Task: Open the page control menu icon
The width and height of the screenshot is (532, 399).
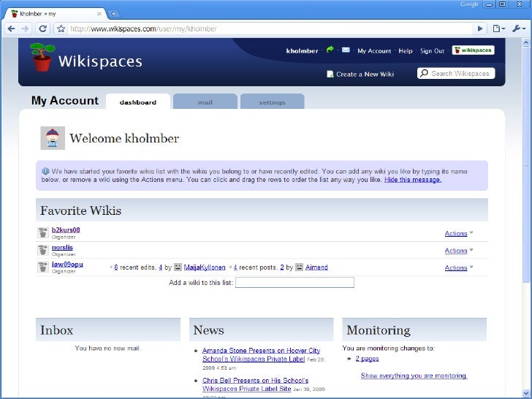Action: point(498,28)
